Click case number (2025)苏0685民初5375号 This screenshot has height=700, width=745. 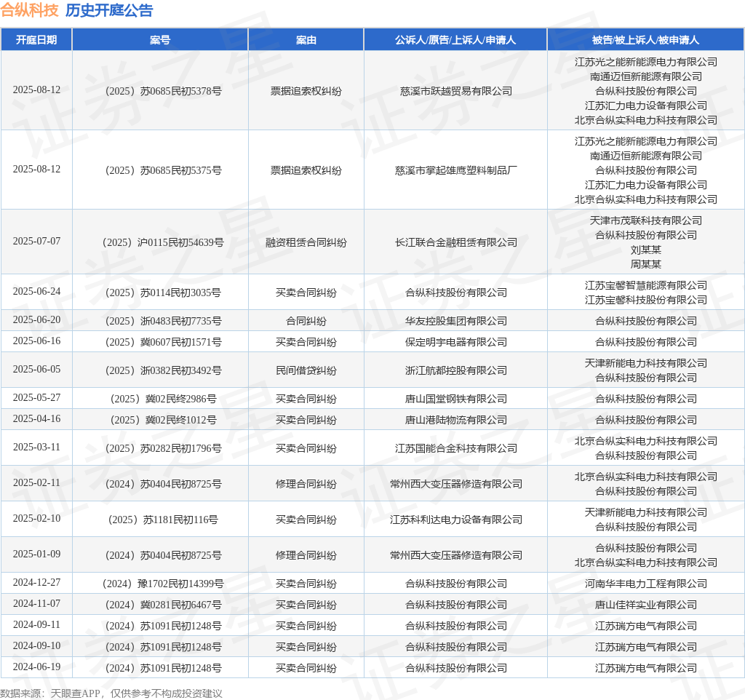point(164,170)
